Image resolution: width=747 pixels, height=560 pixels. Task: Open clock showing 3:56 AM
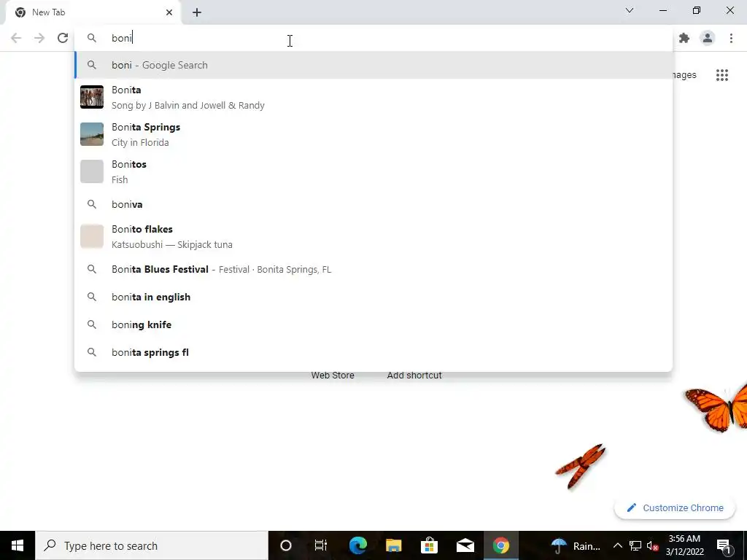(684, 545)
